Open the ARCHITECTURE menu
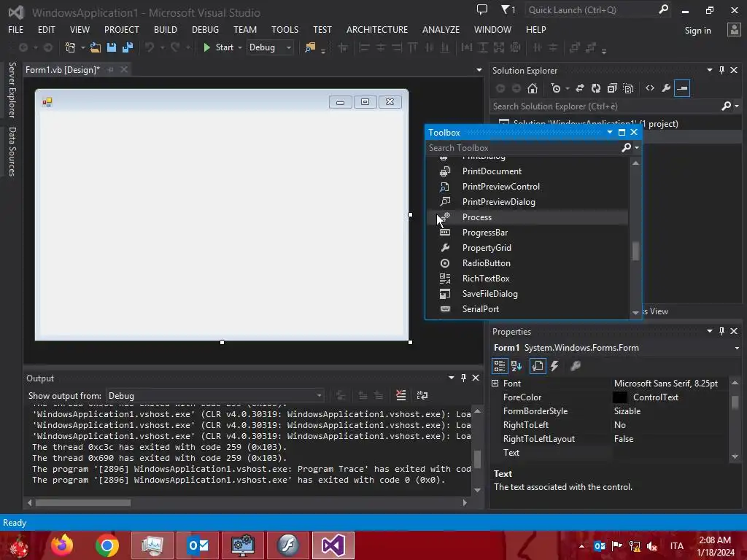Screen dimensions: 747x560 point(377,29)
